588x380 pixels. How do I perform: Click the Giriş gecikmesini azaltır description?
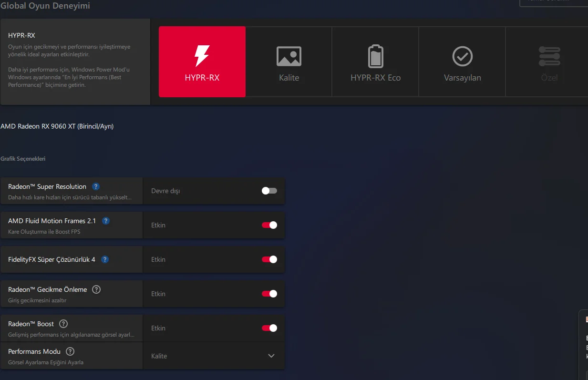click(x=37, y=300)
